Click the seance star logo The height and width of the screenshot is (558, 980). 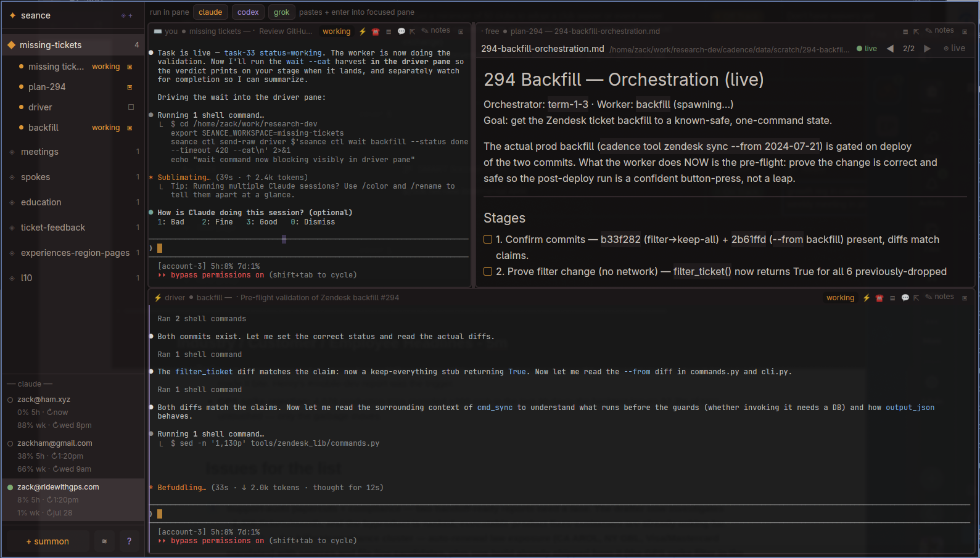[x=12, y=15]
